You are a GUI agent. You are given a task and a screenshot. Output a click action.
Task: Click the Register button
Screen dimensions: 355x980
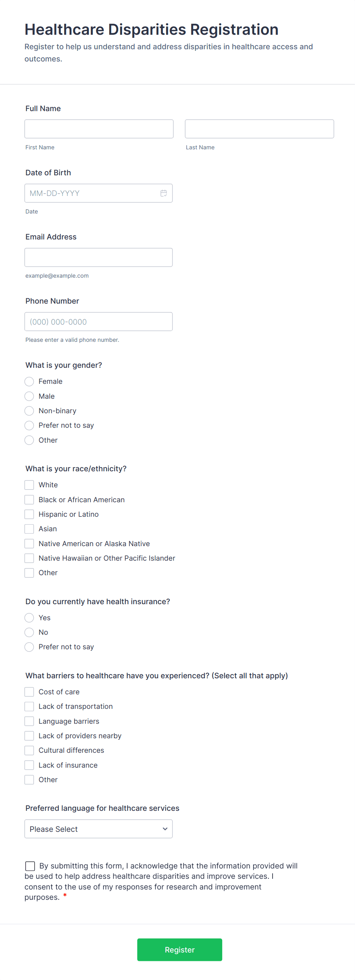tap(179, 949)
